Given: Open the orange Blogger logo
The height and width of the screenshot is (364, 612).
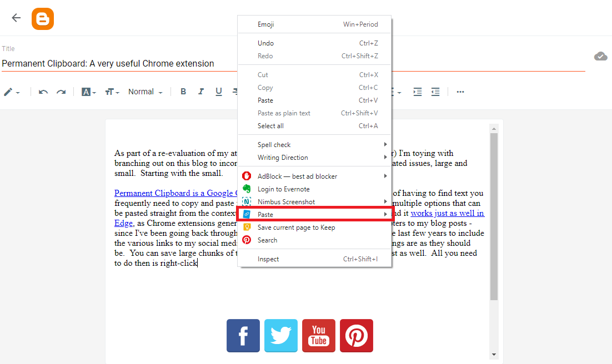Looking at the screenshot, I should click(x=43, y=19).
